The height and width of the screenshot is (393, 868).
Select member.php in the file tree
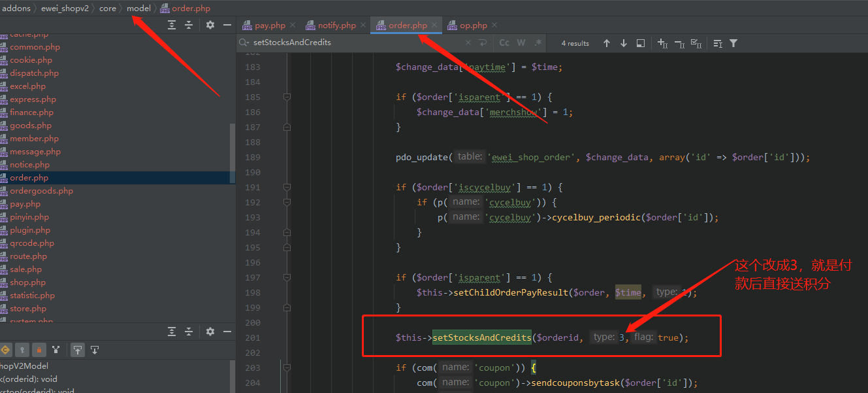pyautogui.click(x=34, y=139)
